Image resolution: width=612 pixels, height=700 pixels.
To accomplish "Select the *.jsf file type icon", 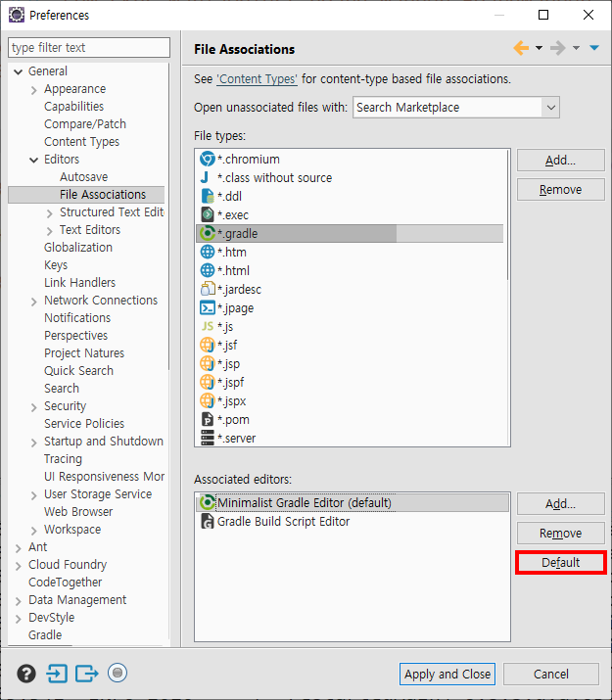I will (x=208, y=345).
